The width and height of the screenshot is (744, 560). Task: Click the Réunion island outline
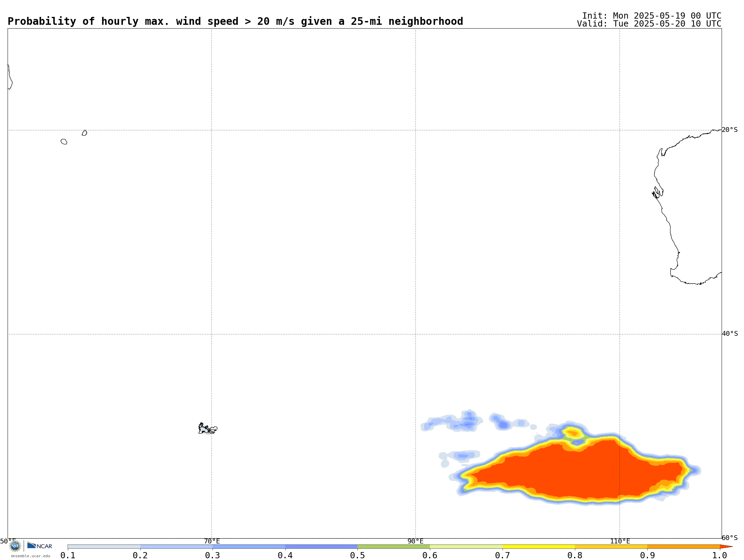(x=64, y=142)
